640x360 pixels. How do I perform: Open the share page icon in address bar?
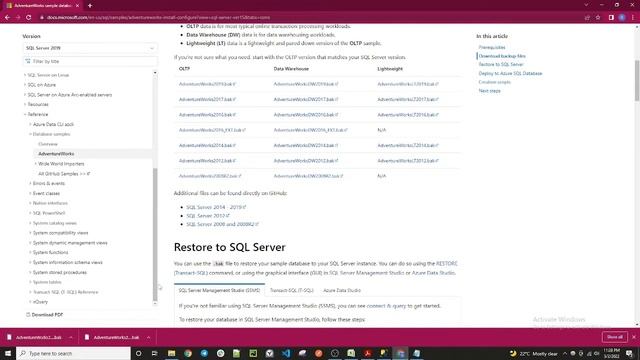[587, 18]
